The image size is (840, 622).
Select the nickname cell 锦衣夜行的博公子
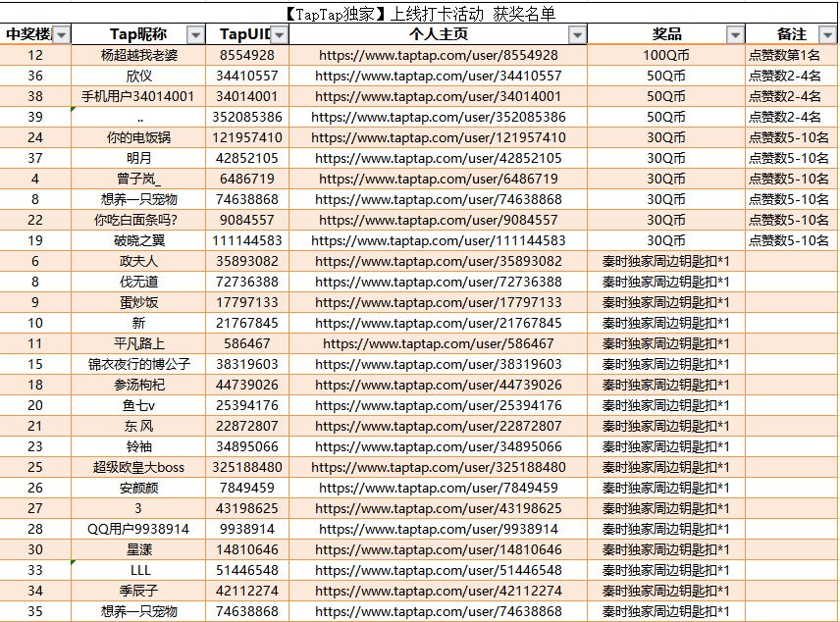pyautogui.click(x=138, y=364)
